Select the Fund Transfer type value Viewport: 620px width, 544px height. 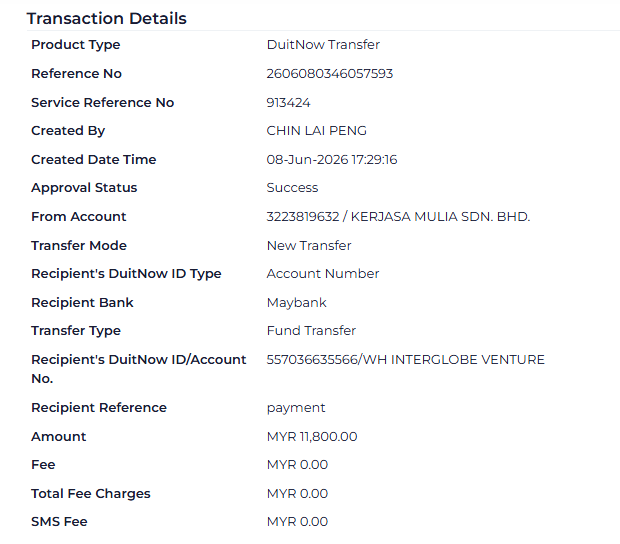(311, 331)
